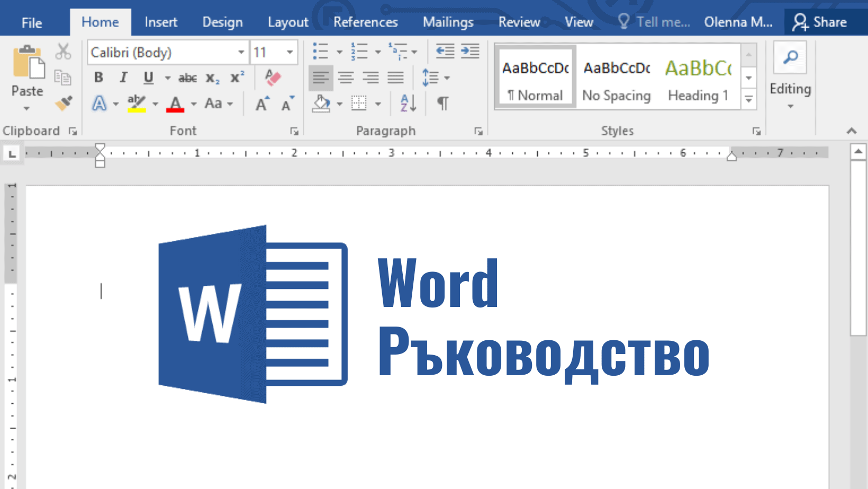The height and width of the screenshot is (489, 868).
Task: Open the Editing find magnifier icon
Action: (790, 57)
